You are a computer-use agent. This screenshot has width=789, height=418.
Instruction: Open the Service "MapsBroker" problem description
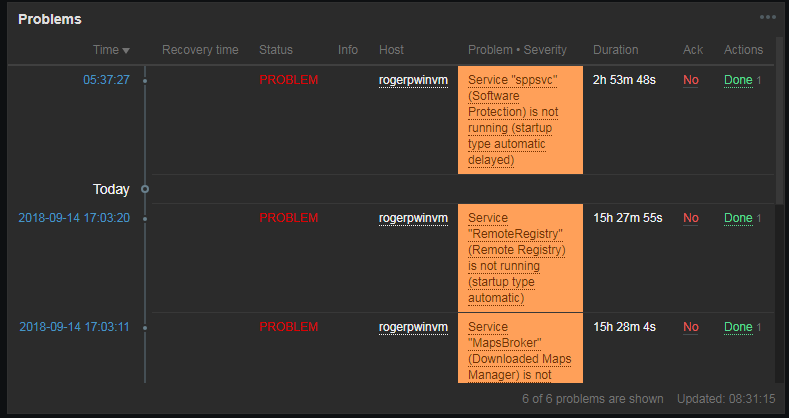coord(519,350)
